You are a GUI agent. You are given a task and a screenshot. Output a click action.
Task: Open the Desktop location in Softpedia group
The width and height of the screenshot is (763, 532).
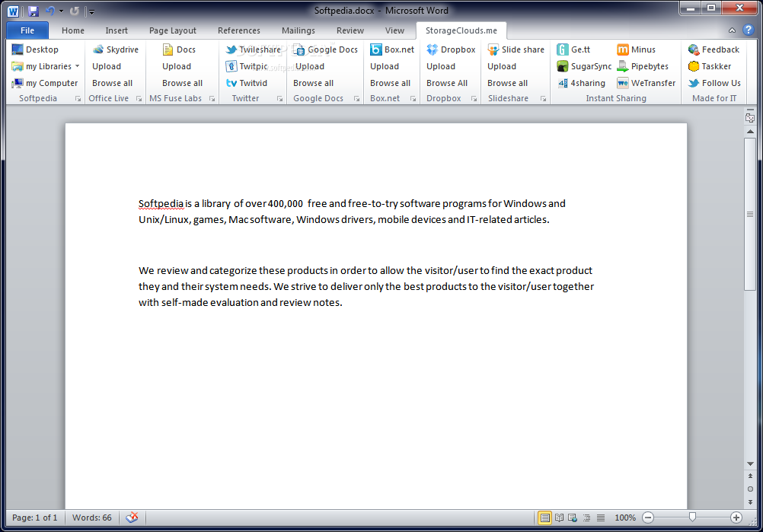(35, 49)
